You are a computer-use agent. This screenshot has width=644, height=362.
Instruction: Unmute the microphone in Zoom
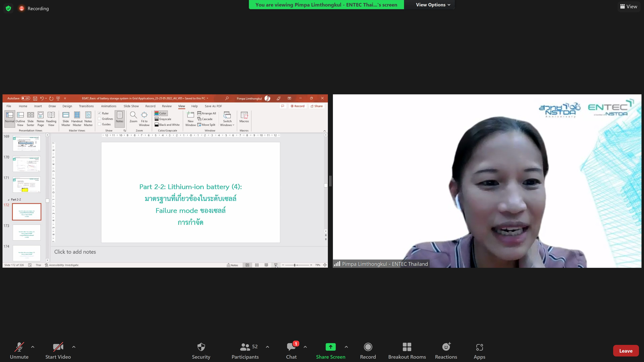coord(19,350)
